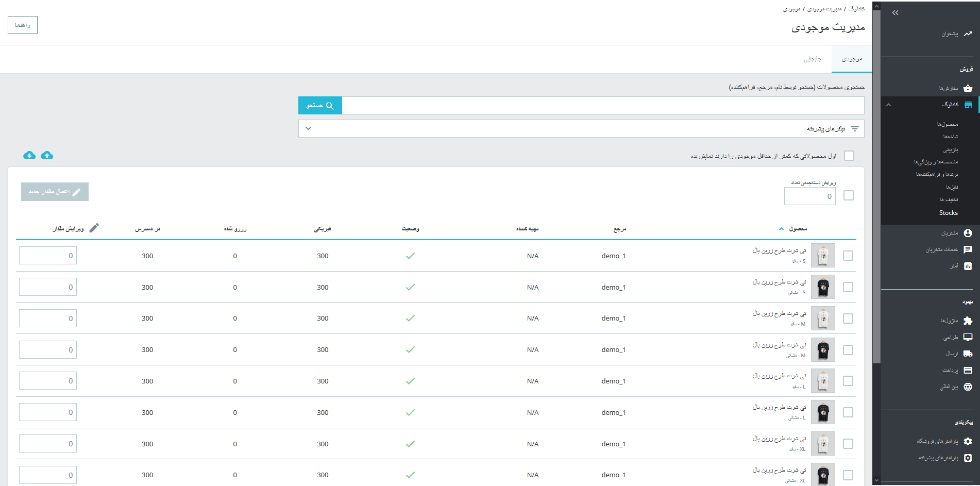Switch to the جابجایی tab
The image size is (980, 486).
coord(813,59)
